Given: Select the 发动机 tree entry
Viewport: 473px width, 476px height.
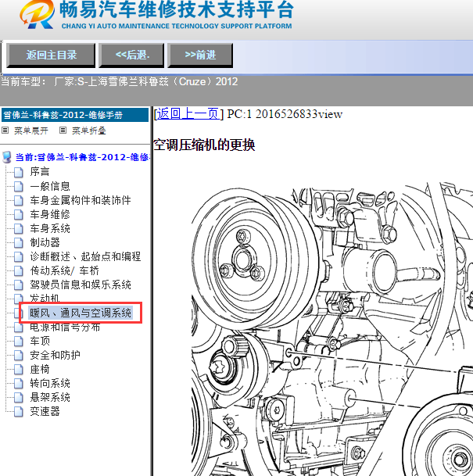Looking at the screenshot, I should pos(45,298).
